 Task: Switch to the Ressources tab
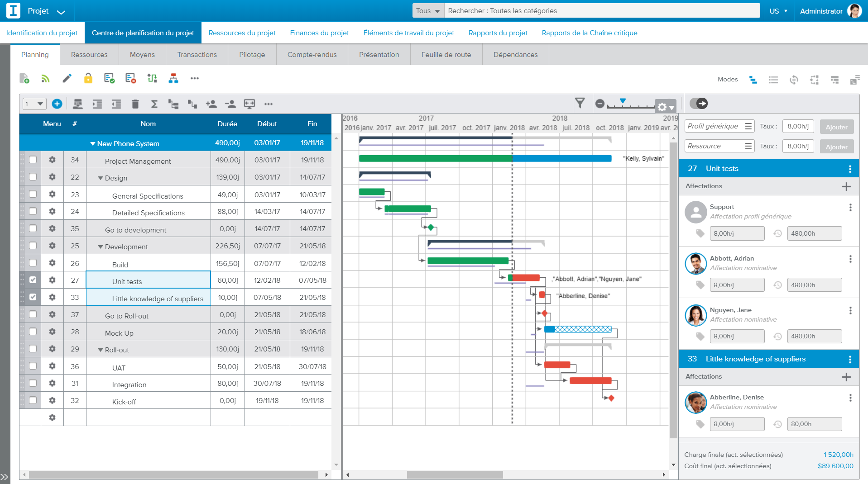(x=89, y=54)
